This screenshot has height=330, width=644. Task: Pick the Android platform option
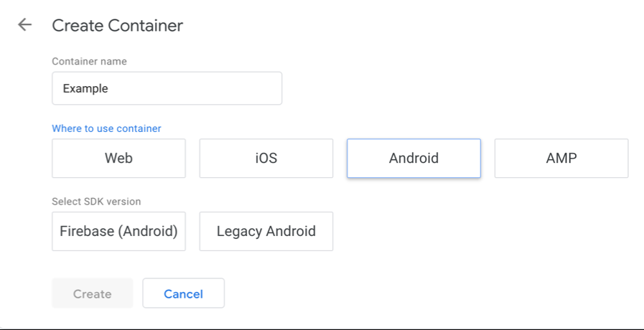pos(414,159)
